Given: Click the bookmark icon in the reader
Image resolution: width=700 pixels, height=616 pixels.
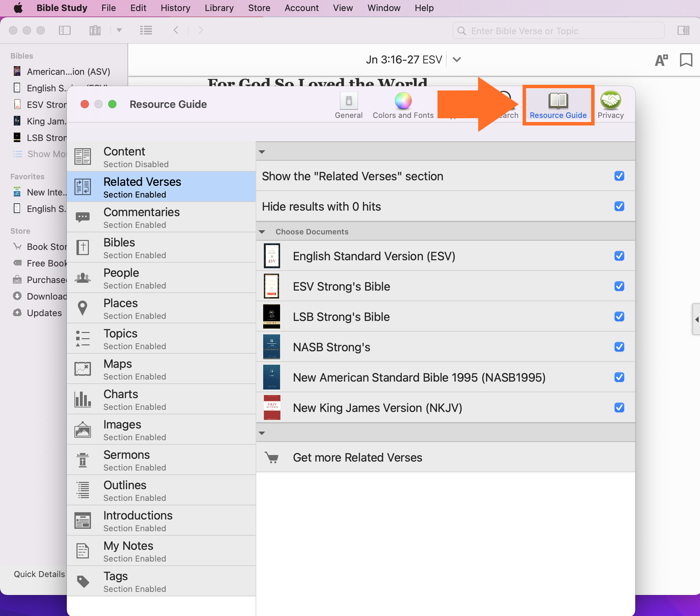Looking at the screenshot, I should [x=686, y=60].
